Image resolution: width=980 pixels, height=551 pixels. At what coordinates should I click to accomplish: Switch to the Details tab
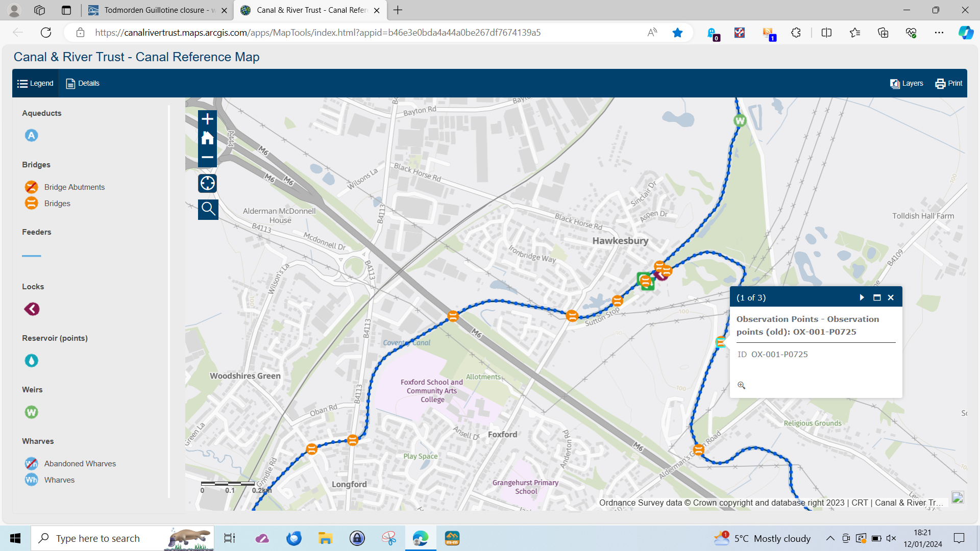pos(83,83)
